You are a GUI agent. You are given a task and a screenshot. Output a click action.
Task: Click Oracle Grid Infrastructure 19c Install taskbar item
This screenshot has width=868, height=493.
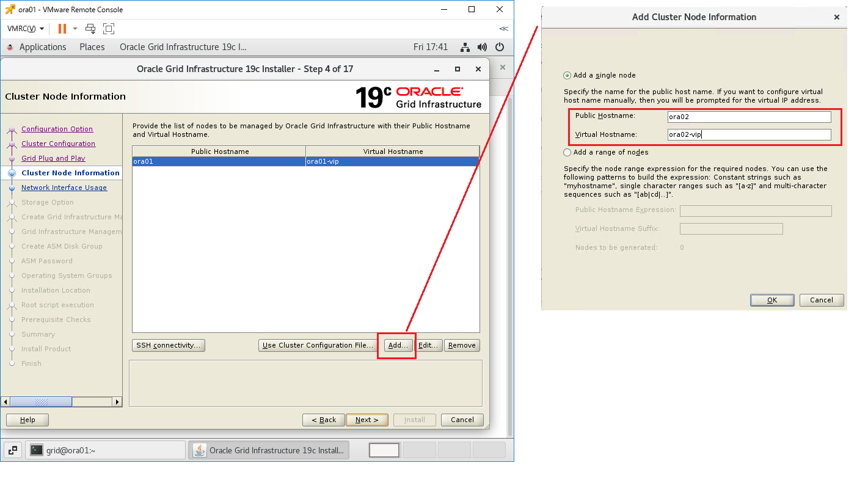pyautogui.click(x=269, y=450)
